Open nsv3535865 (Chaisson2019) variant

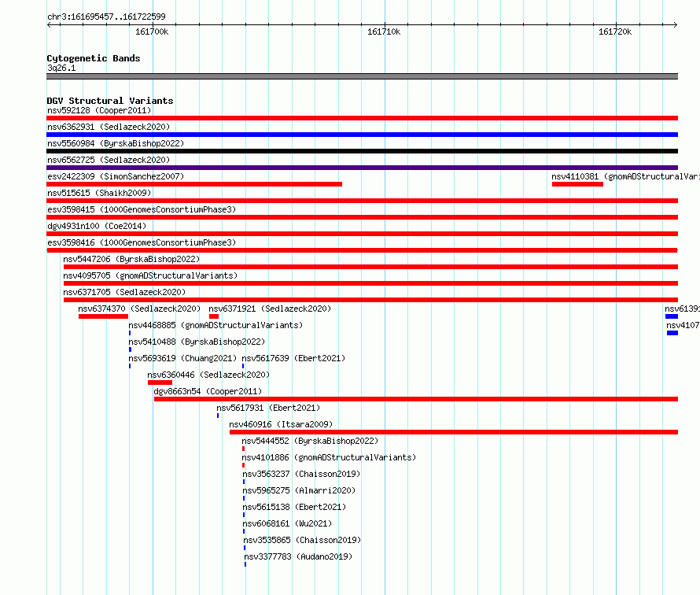point(302,540)
